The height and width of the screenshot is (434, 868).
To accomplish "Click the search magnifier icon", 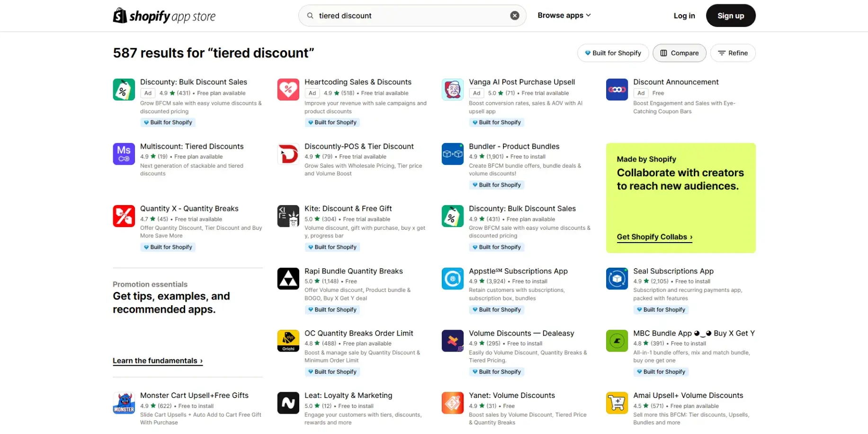I will [310, 16].
